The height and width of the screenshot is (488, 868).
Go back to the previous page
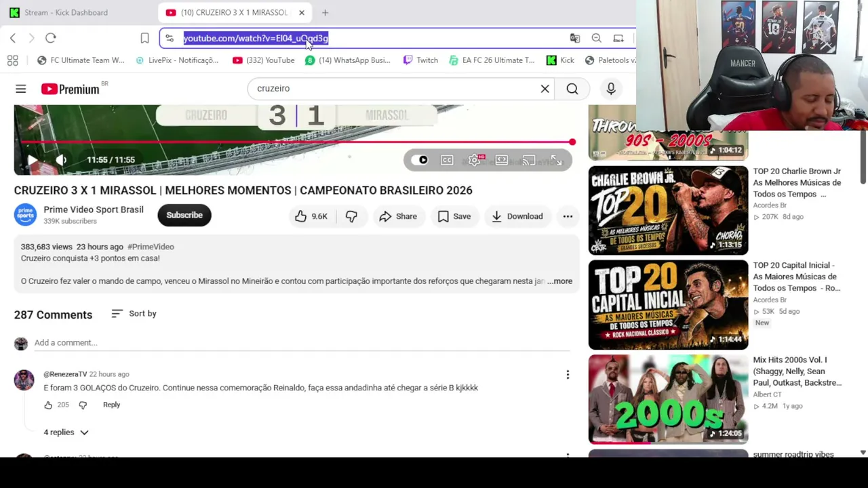pyautogui.click(x=13, y=38)
